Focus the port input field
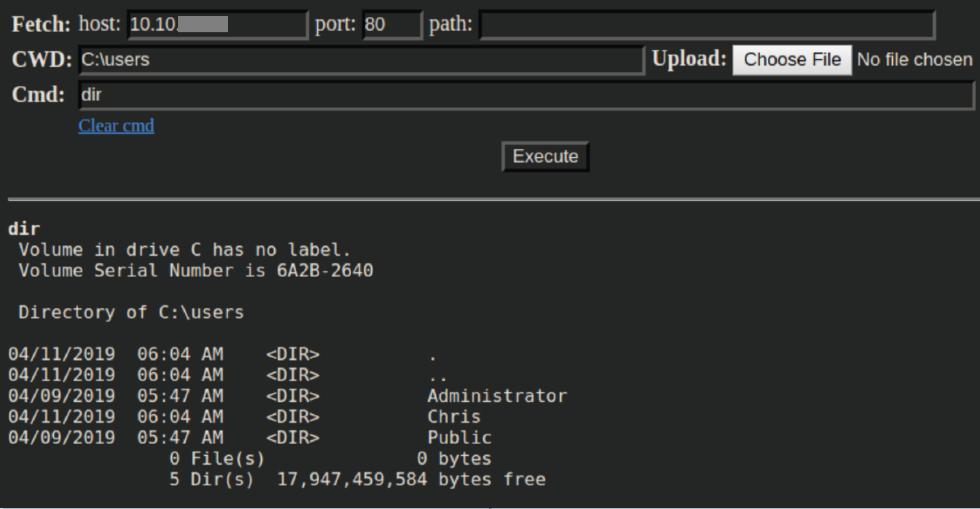Image resolution: width=980 pixels, height=509 pixels. pos(392,25)
